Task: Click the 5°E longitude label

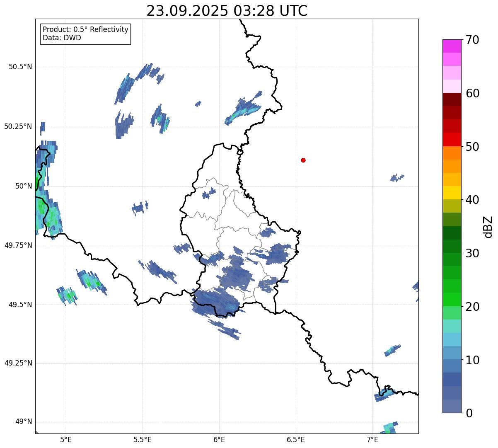Action: pyautogui.click(x=66, y=439)
